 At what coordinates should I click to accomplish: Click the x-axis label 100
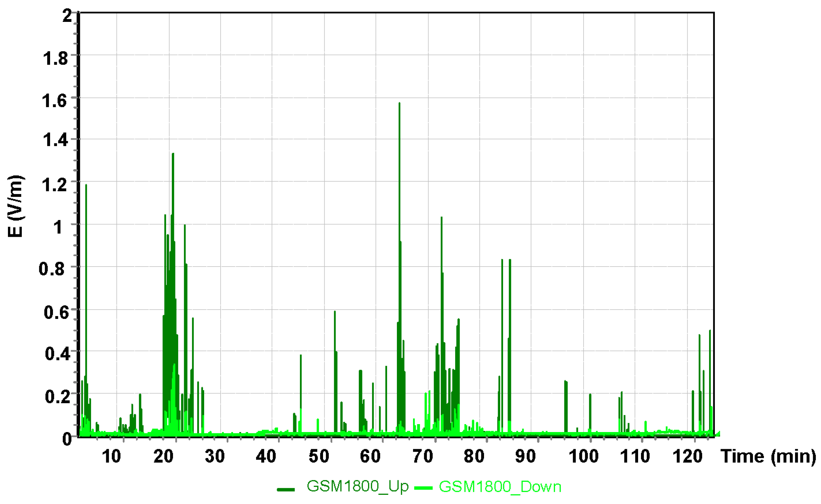point(583,456)
